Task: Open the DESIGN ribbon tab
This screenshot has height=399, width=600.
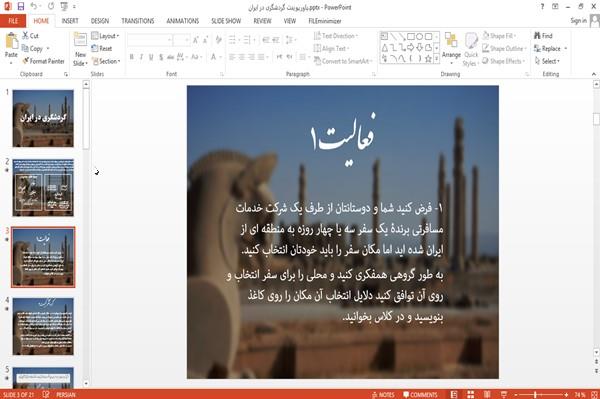Action: pos(99,21)
